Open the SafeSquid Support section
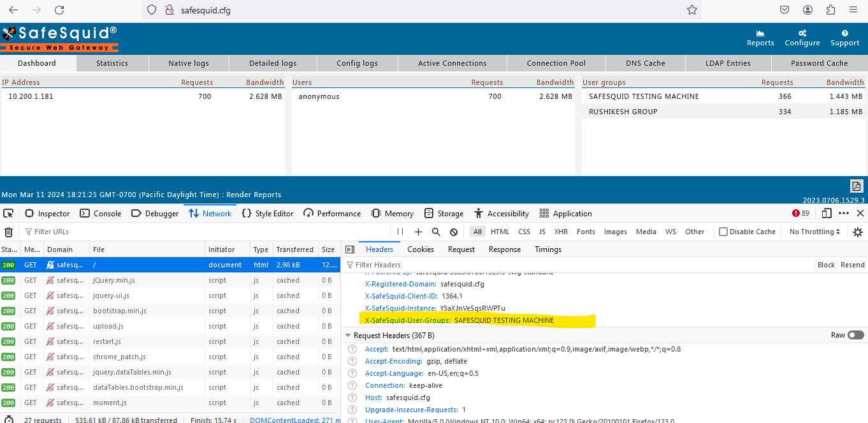Viewport: 868px width, 423px height. (845, 38)
